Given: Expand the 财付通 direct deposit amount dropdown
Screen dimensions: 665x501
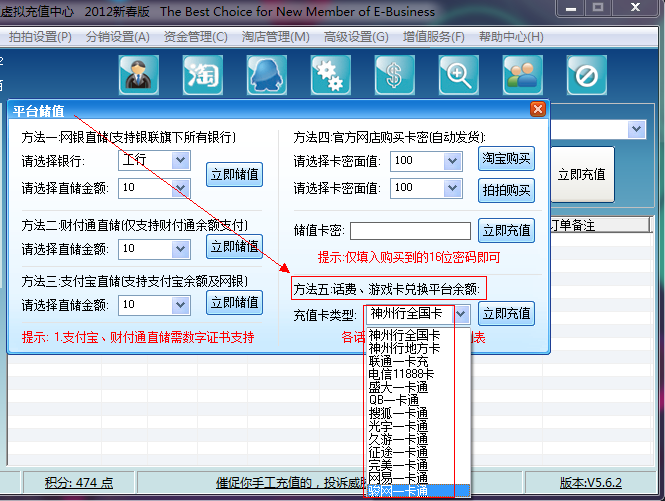Looking at the screenshot, I should click(180, 248).
